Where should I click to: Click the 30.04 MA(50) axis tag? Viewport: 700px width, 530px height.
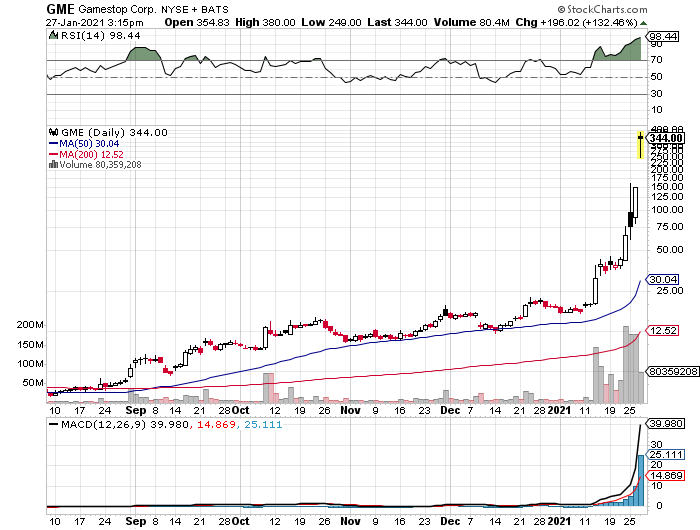pos(663,280)
